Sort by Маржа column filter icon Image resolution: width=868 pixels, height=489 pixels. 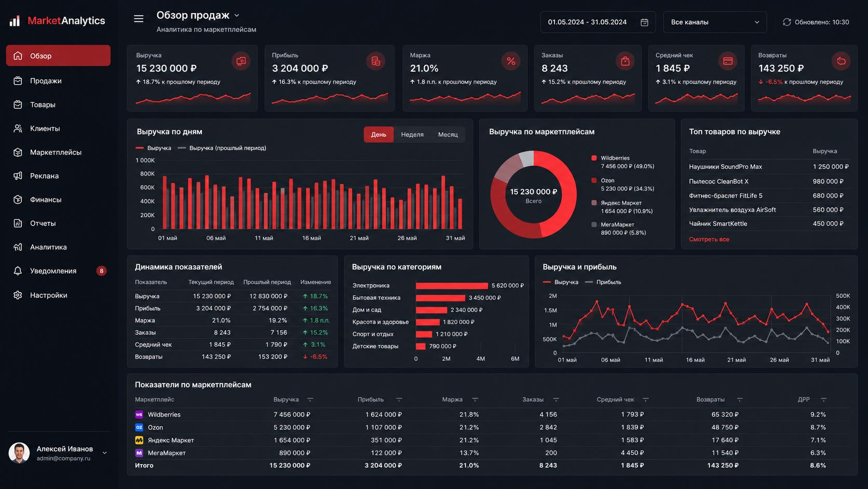point(475,400)
